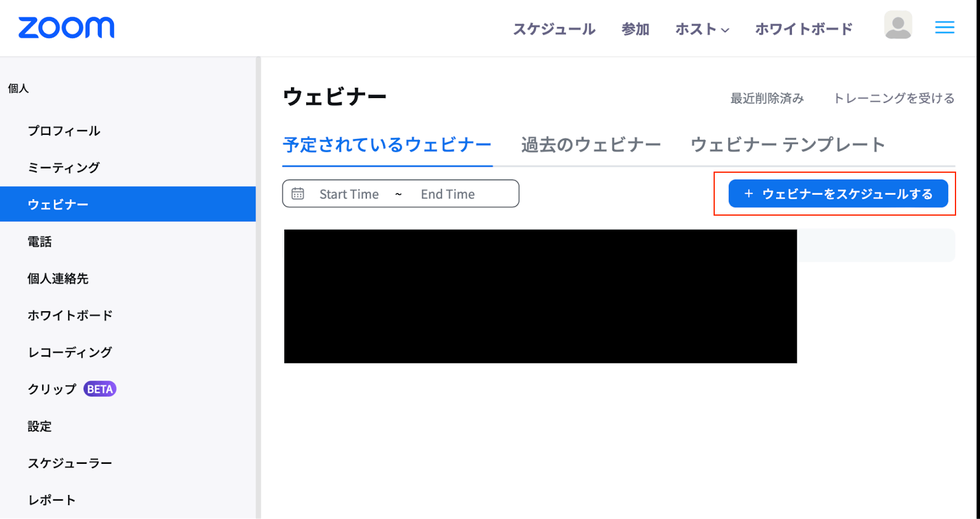
Task: Switch to 予定されているウェビナー tab
Action: coord(387,145)
